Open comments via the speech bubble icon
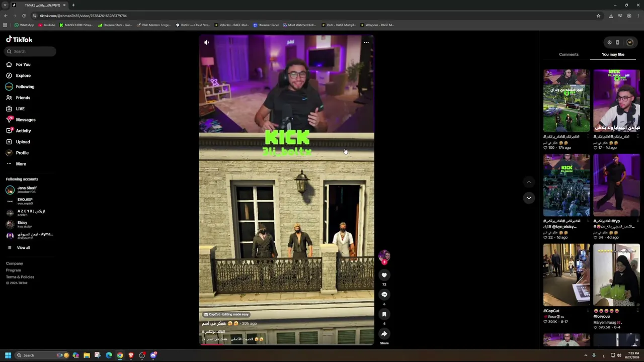Screen dimensions: 644x362 (384, 295)
